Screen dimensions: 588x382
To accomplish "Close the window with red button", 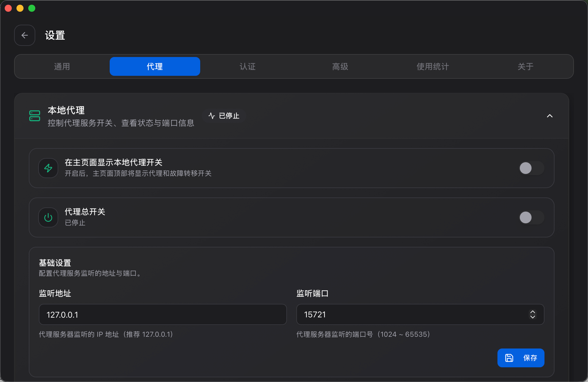I will tap(8, 8).
